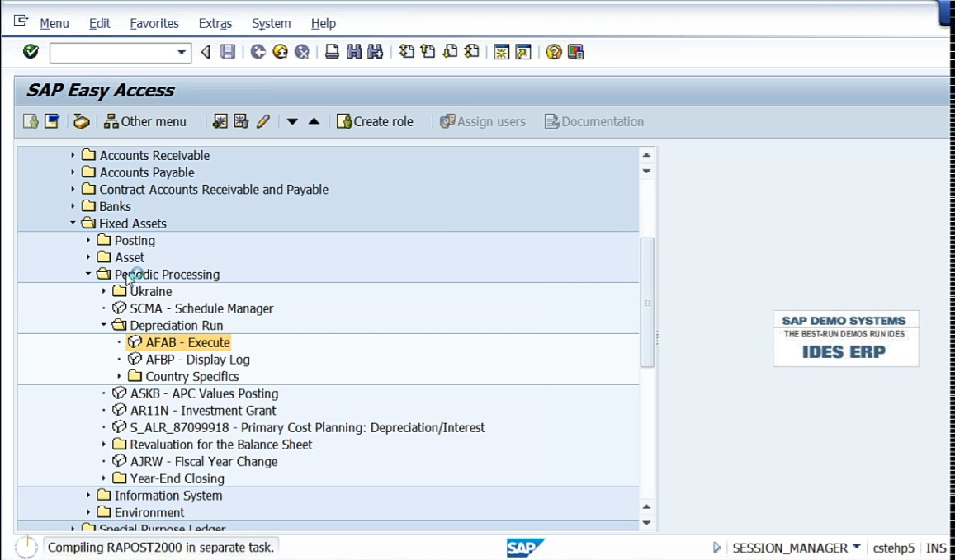Viewport: 955px width, 560px height.
Task: Click the yellow Exit icon
Action: (280, 52)
